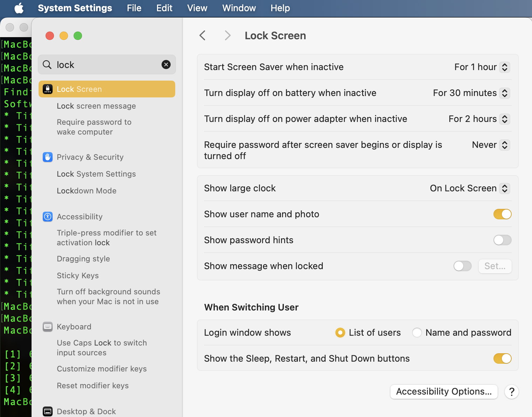Adjust Start Screen Saver inactive time stepper

point(504,67)
